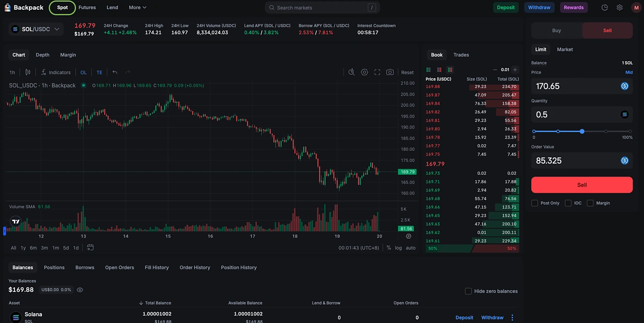Open chart quick search magnifier

pyautogui.click(x=352, y=72)
